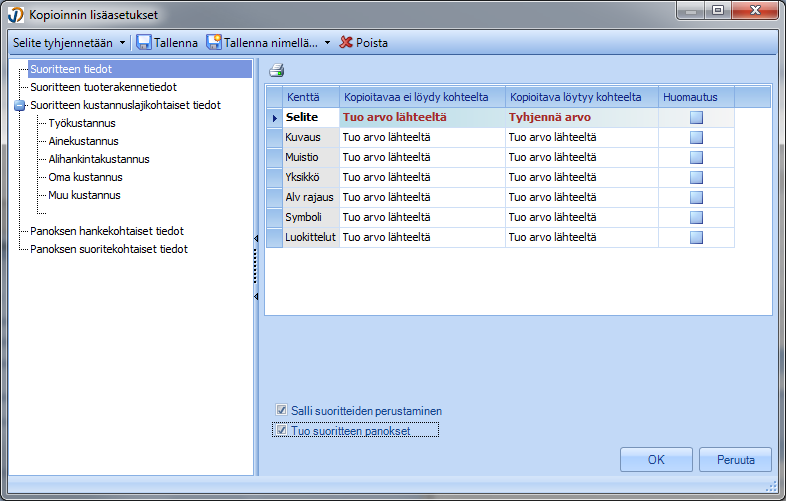Click the Selite row indicator arrow

[275, 118]
